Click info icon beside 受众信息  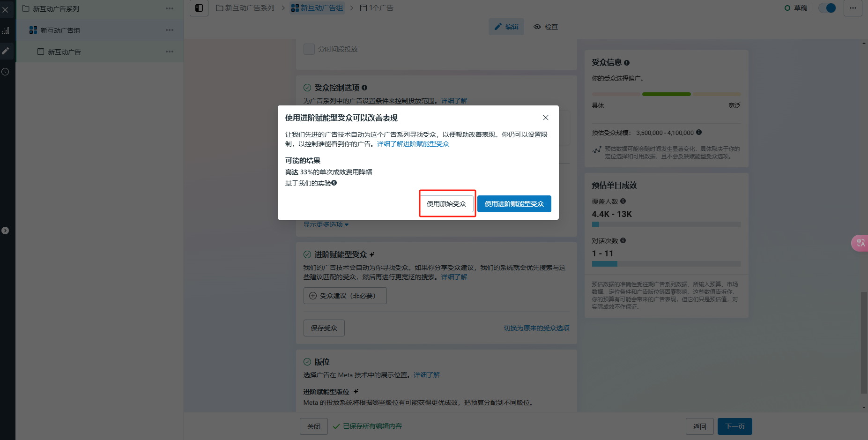coord(627,63)
